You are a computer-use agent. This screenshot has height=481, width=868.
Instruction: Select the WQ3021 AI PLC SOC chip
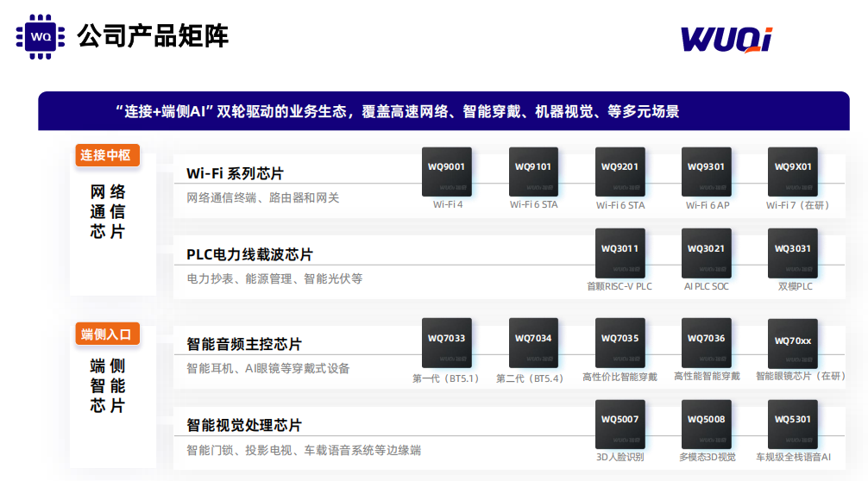click(707, 253)
